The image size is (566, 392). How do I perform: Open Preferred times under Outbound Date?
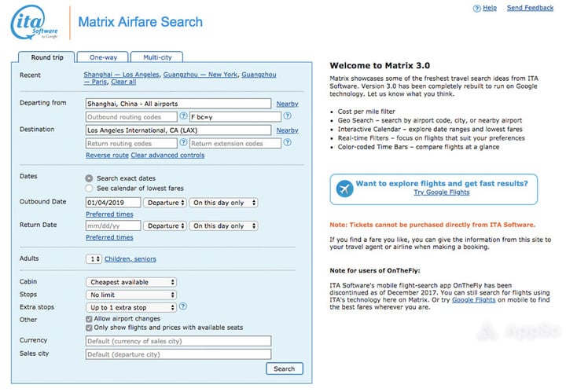[109, 214]
